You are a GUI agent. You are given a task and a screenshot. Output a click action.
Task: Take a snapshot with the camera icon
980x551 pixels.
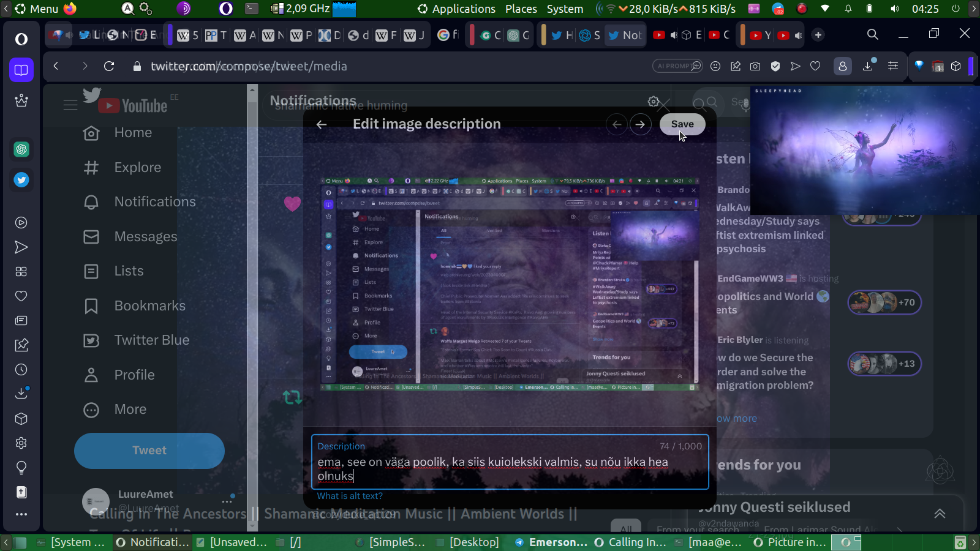(755, 66)
